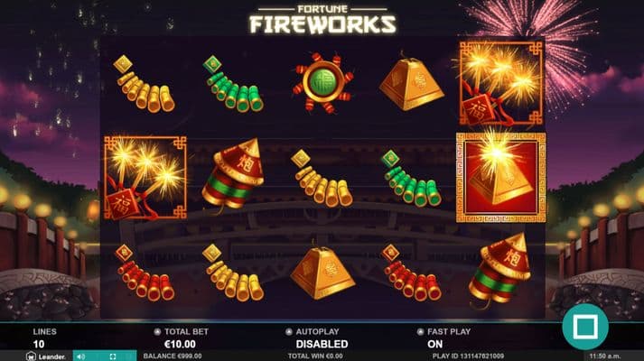Expand the Total Bet selector arrow
Viewport: 644px width, 361px height.
tap(157, 331)
